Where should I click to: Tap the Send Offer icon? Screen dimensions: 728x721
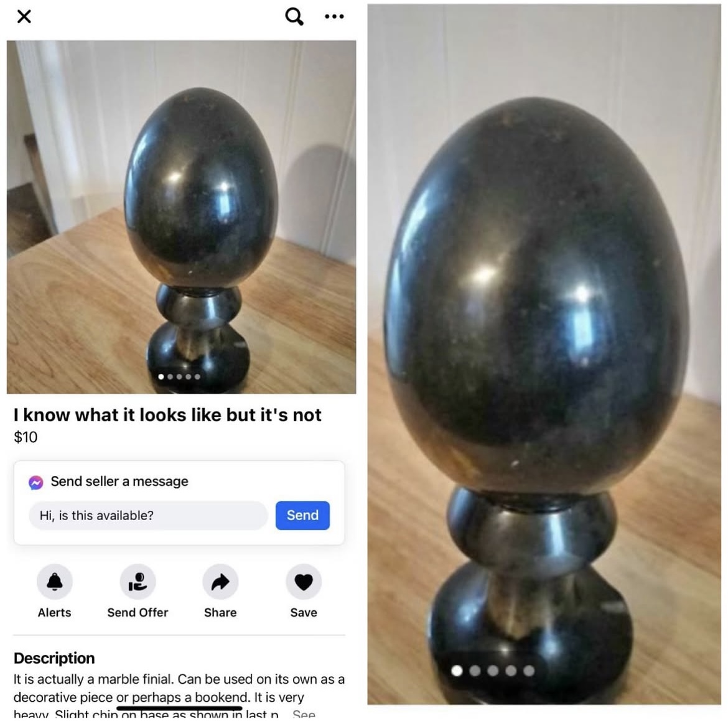[x=138, y=582]
